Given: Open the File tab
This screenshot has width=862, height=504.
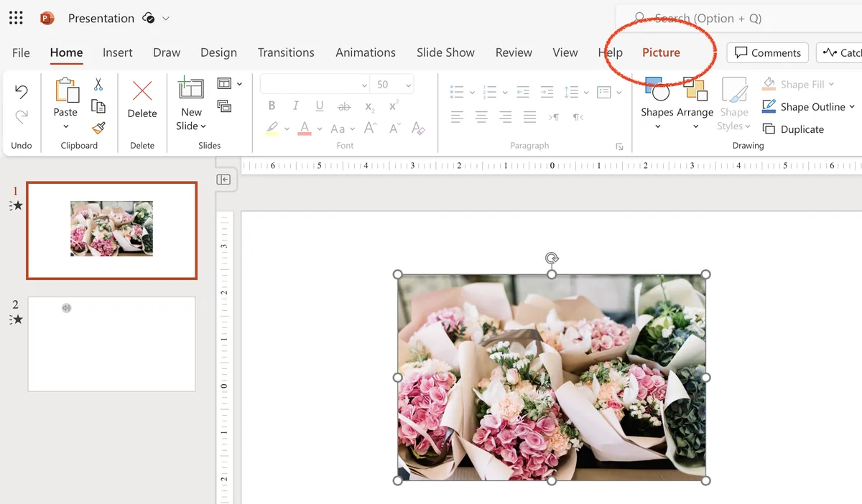Looking at the screenshot, I should click(22, 52).
